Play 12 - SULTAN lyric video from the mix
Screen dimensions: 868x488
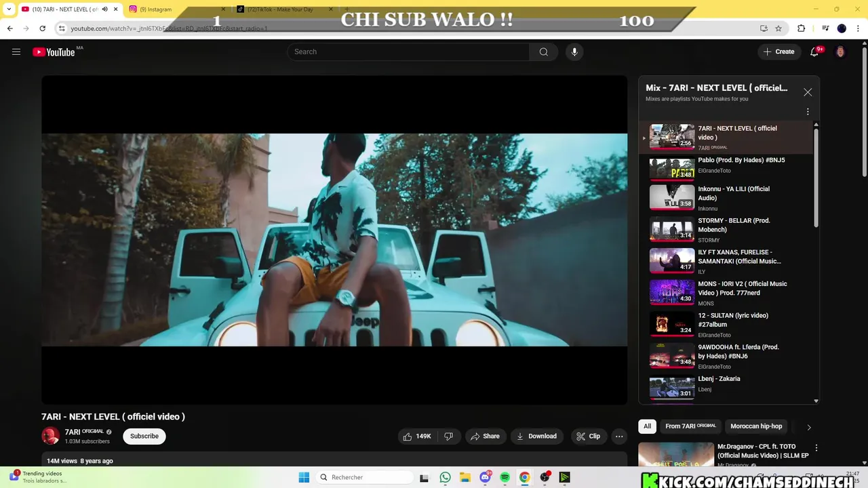(725, 325)
